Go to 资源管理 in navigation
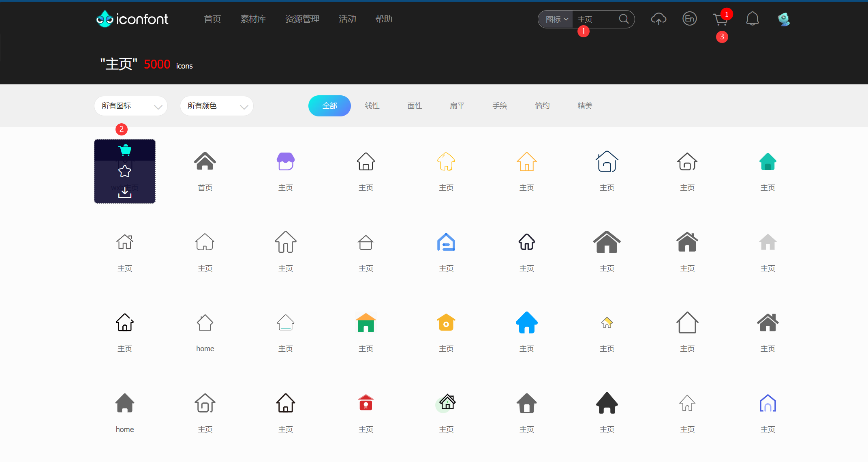 (302, 19)
